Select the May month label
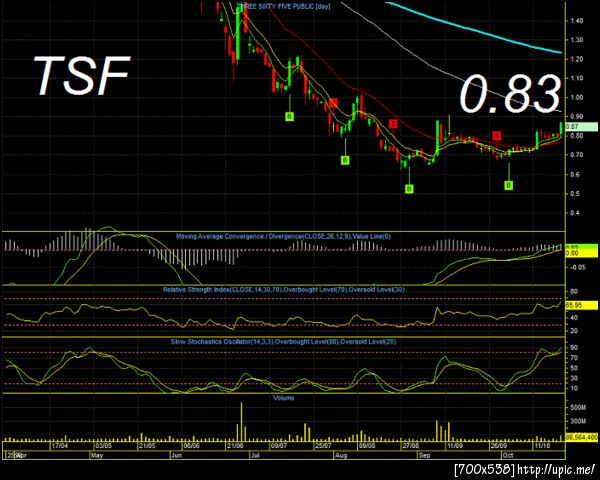Image resolution: width=600 pixels, height=480 pixels. click(97, 456)
